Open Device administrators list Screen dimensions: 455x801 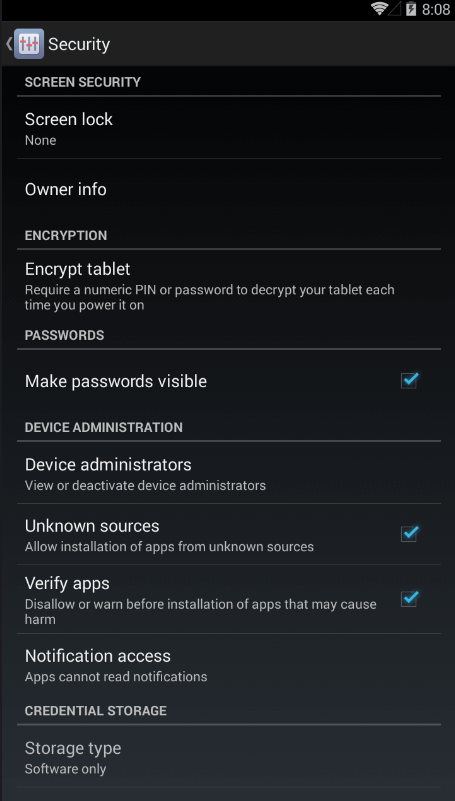click(229, 474)
